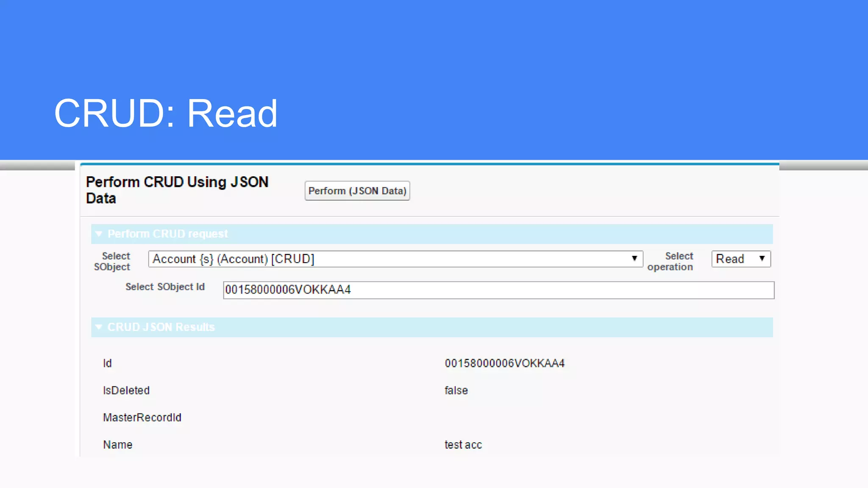Collapse the CRUD JSON Results section
Image resolution: width=868 pixels, height=488 pixels.
(x=99, y=327)
